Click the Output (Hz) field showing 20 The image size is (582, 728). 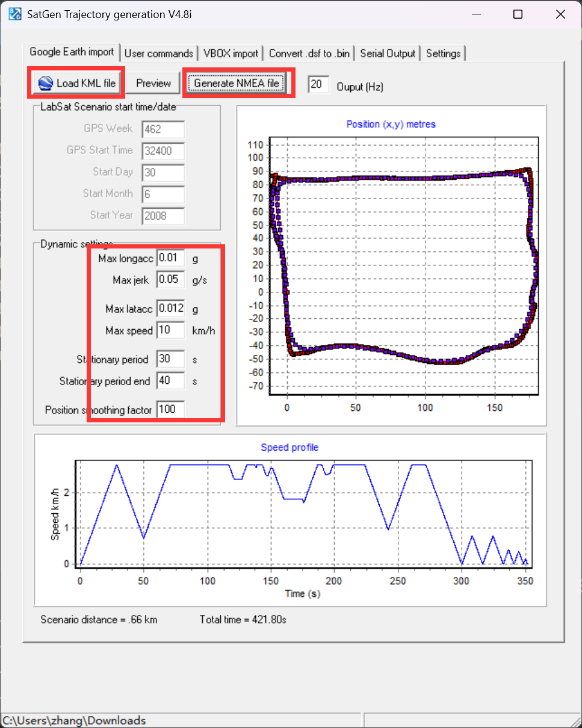(319, 85)
